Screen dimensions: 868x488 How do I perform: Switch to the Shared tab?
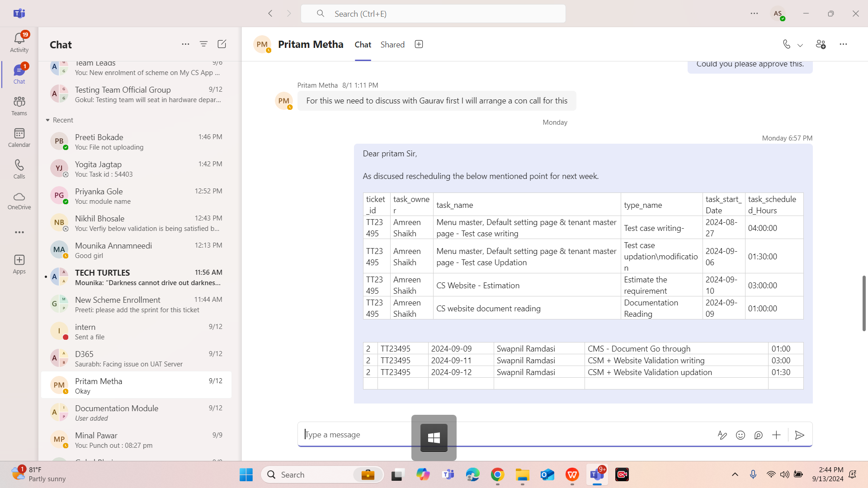(392, 44)
